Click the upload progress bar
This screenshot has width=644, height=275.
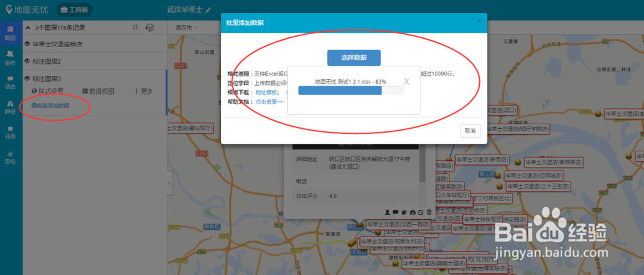[351, 90]
